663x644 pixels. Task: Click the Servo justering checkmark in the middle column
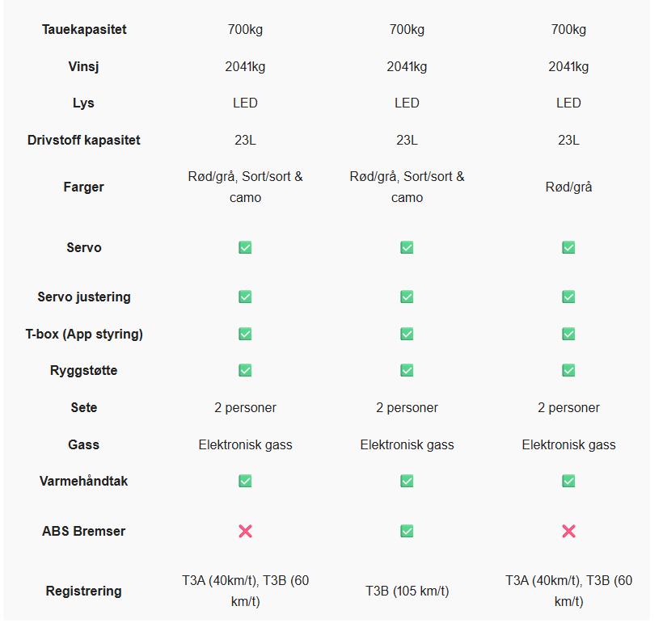pyautogui.click(x=407, y=297)
